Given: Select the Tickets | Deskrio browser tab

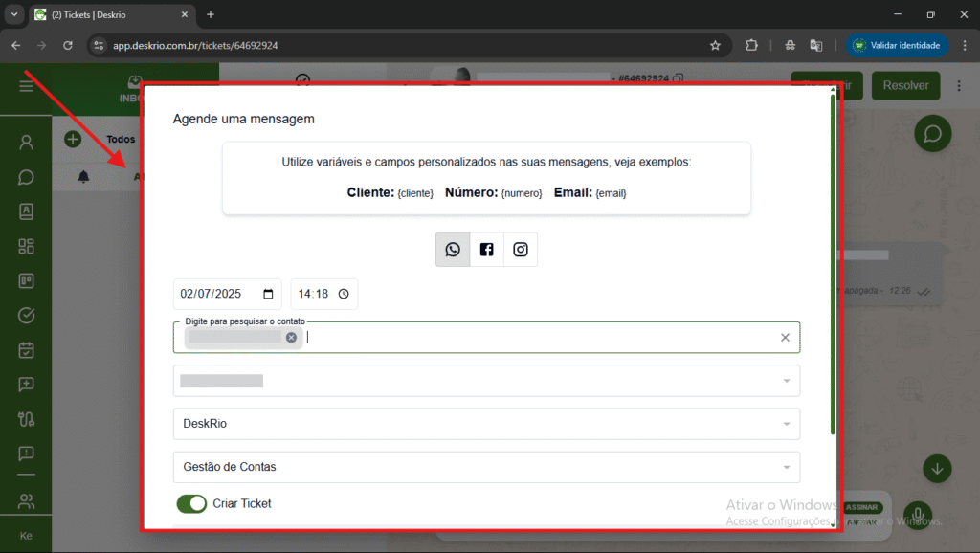Looking at the screenshot, I should click(x=113, y=14).
